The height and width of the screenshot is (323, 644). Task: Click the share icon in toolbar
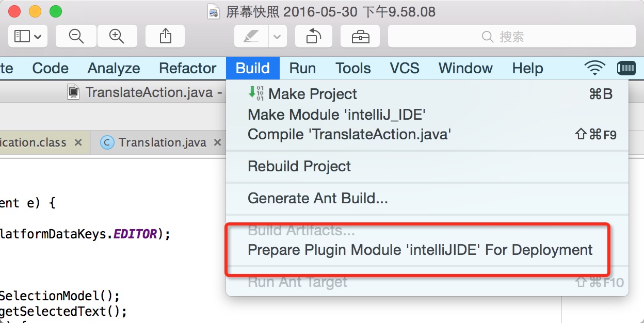[x=165, y=36]
